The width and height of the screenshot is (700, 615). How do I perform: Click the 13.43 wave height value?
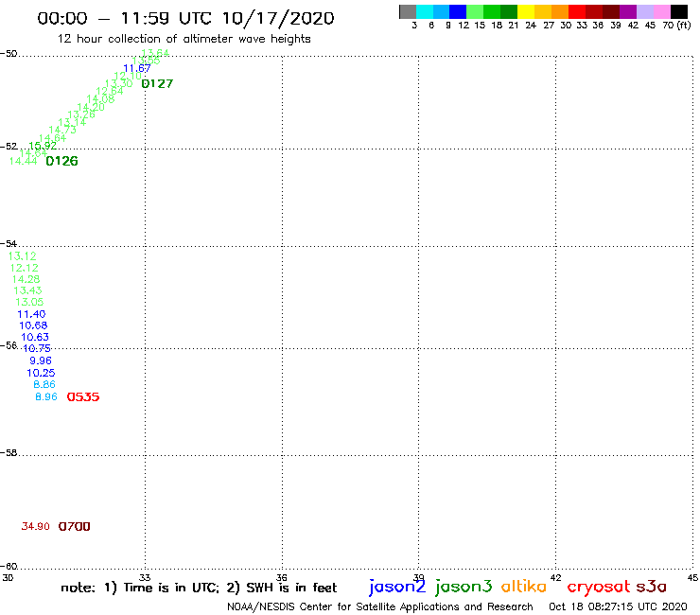(x=27, y=290)
